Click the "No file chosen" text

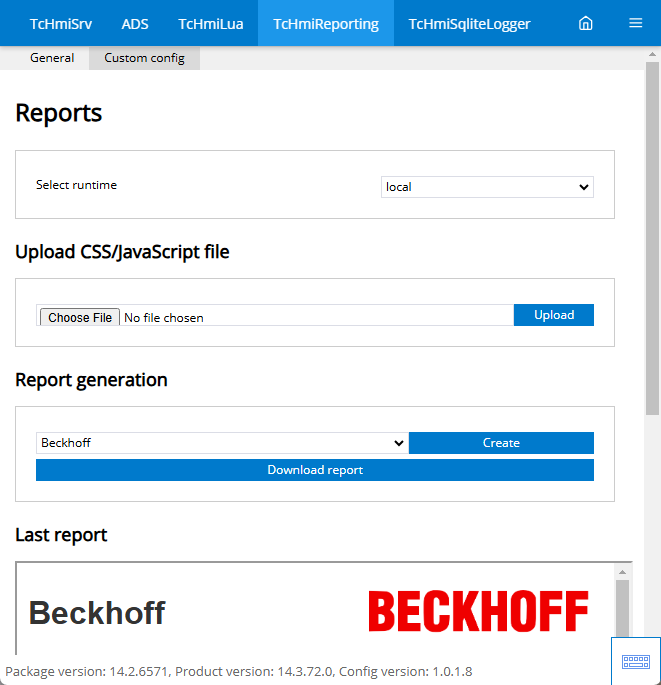pos(164,318)
